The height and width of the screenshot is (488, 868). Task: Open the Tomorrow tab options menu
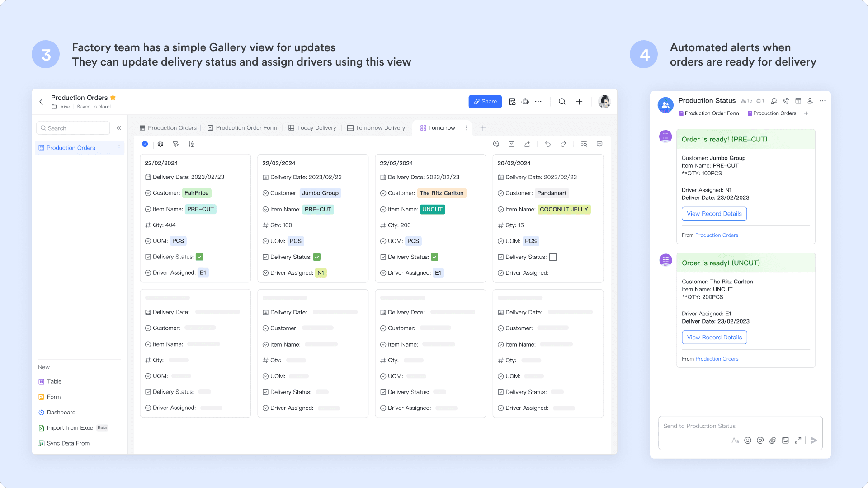tap(466, 128)
